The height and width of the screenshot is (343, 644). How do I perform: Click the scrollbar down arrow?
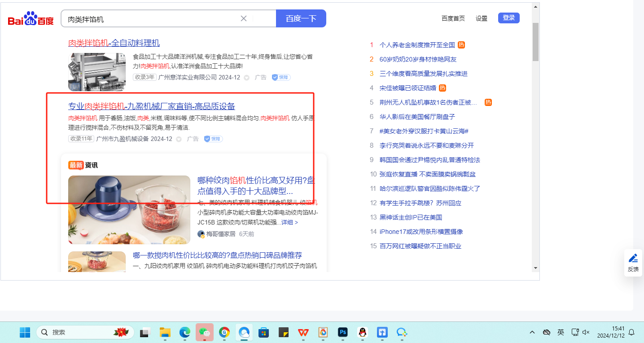point(535,268)
